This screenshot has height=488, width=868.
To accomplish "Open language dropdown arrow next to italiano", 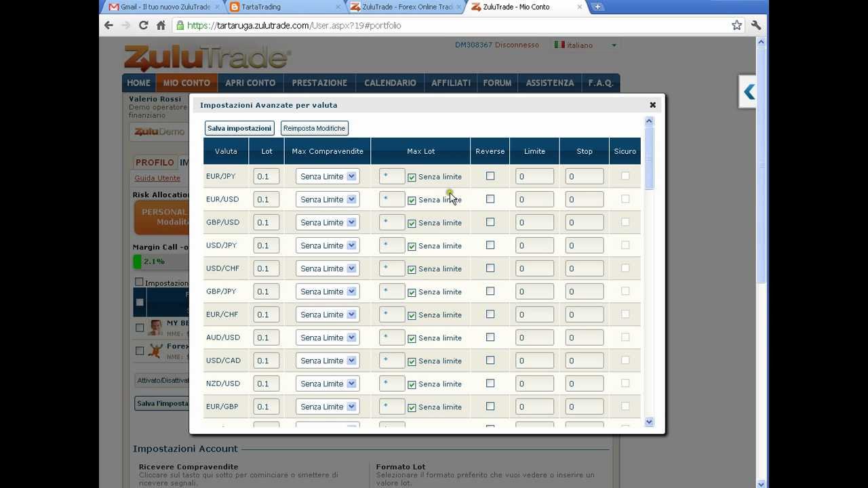I will (x=614, y=45).
